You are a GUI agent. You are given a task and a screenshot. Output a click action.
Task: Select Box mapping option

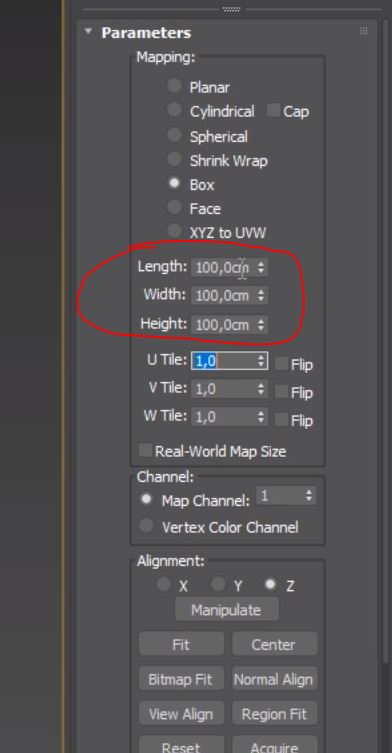coord(173,183)
